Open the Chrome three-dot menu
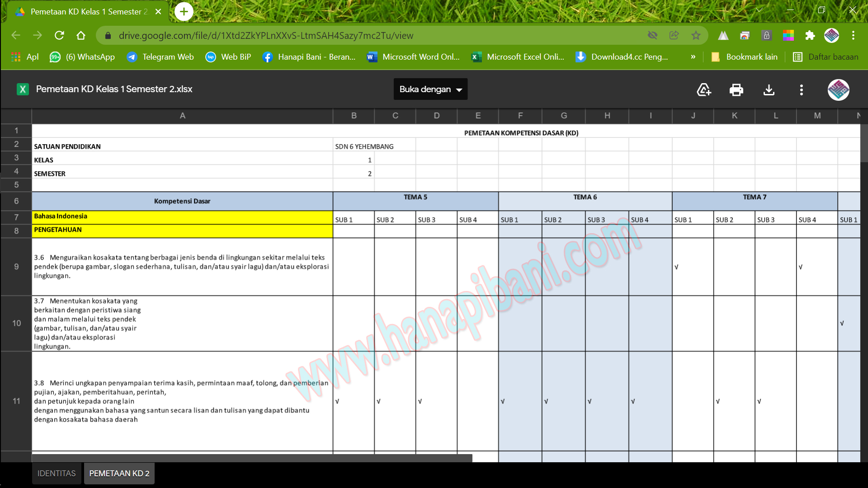The image size is (868, 488). [x=853, y=35]
